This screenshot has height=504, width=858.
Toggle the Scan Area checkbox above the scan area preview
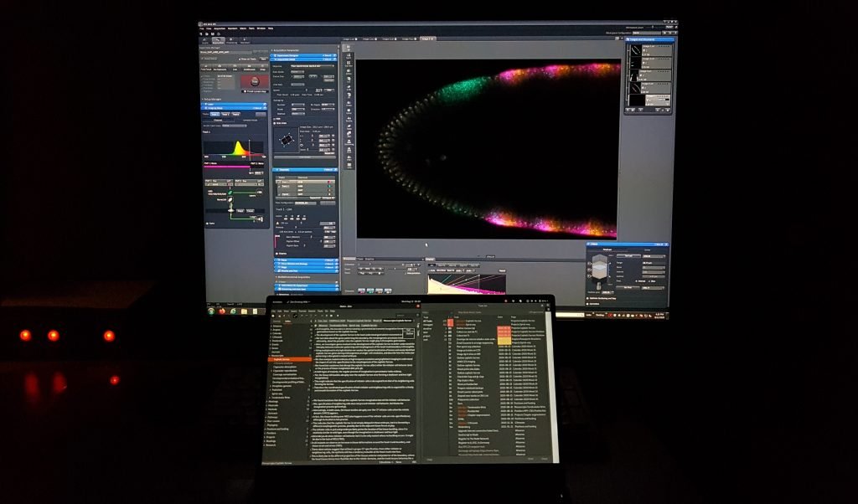[275, 123]
